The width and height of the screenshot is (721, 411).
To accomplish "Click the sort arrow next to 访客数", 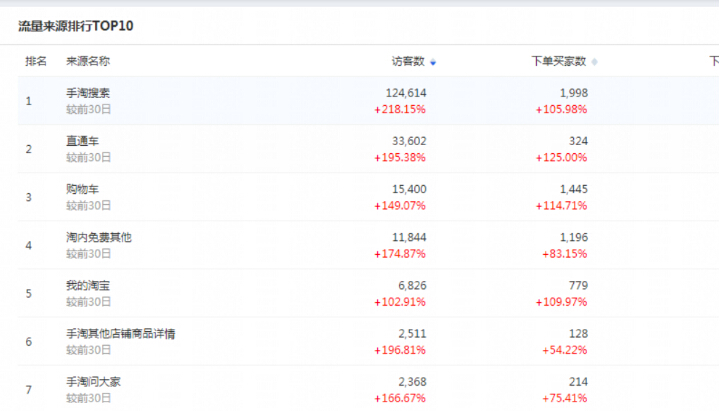I will click(x=433, y=62).
